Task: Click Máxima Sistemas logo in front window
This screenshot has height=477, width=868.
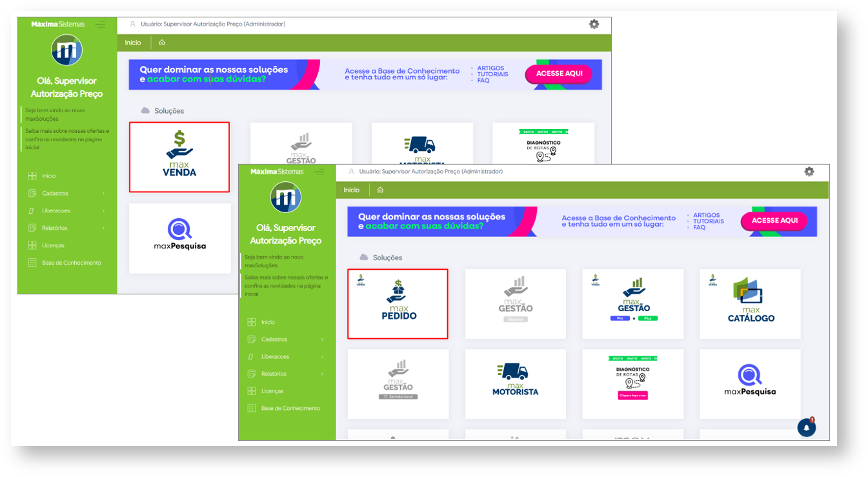Action: [277, 172]
